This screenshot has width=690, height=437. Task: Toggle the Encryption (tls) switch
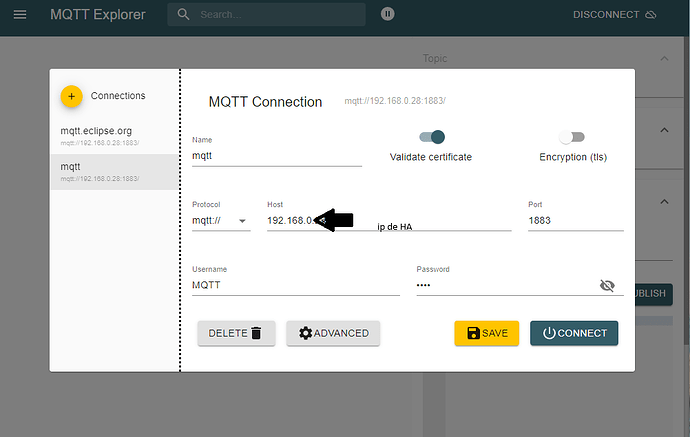click(572, 137)
